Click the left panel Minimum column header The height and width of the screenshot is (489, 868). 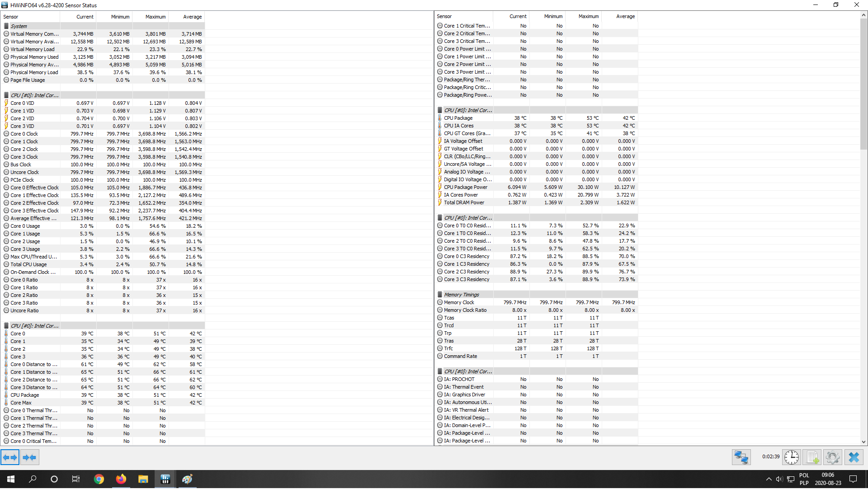tap(114, 17)
